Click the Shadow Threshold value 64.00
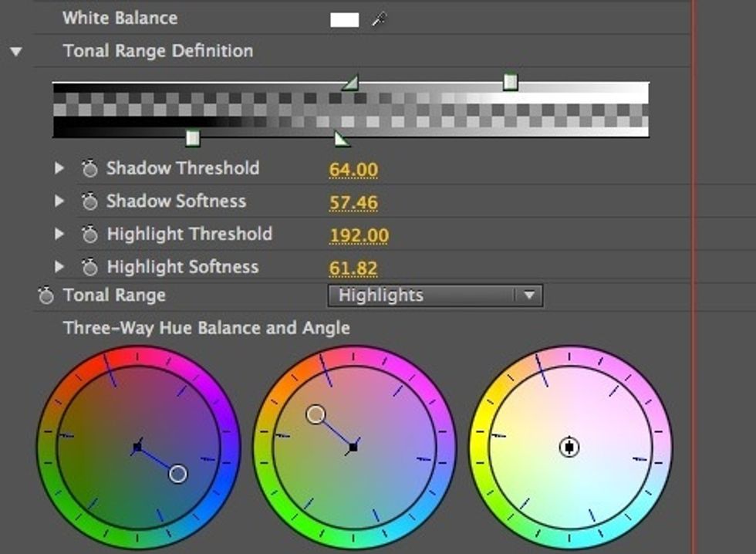 (353, 168)
